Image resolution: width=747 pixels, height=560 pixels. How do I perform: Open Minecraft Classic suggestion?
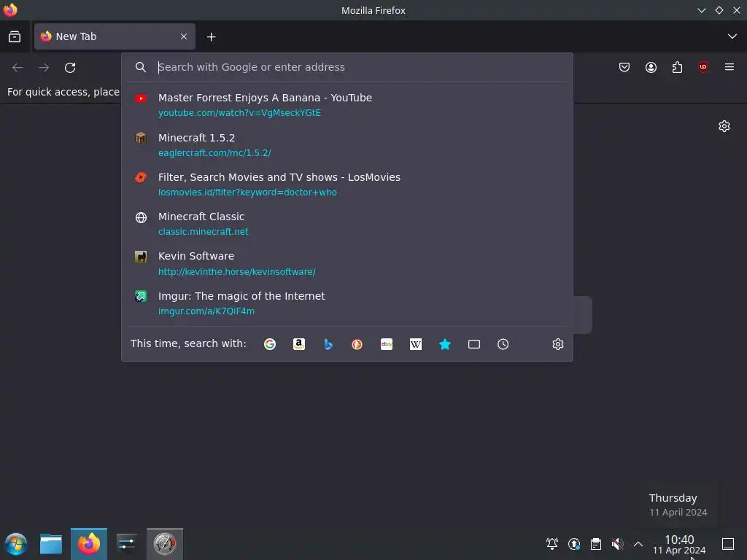(x=347, y=224)
